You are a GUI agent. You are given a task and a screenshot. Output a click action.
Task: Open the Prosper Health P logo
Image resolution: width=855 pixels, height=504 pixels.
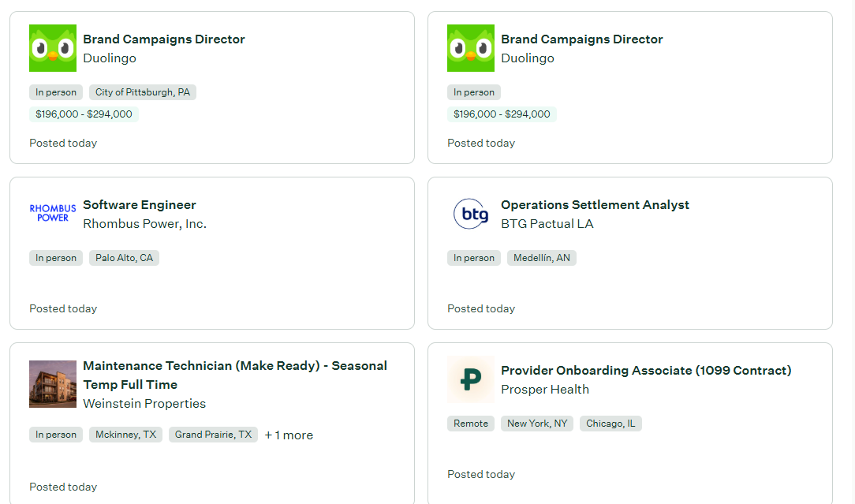[x=471, y=379]
